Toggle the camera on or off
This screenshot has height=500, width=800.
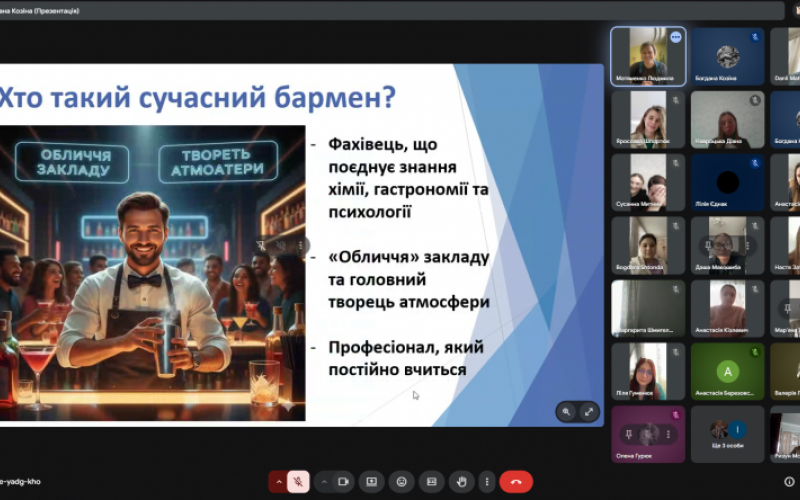(x=343, y=481)
